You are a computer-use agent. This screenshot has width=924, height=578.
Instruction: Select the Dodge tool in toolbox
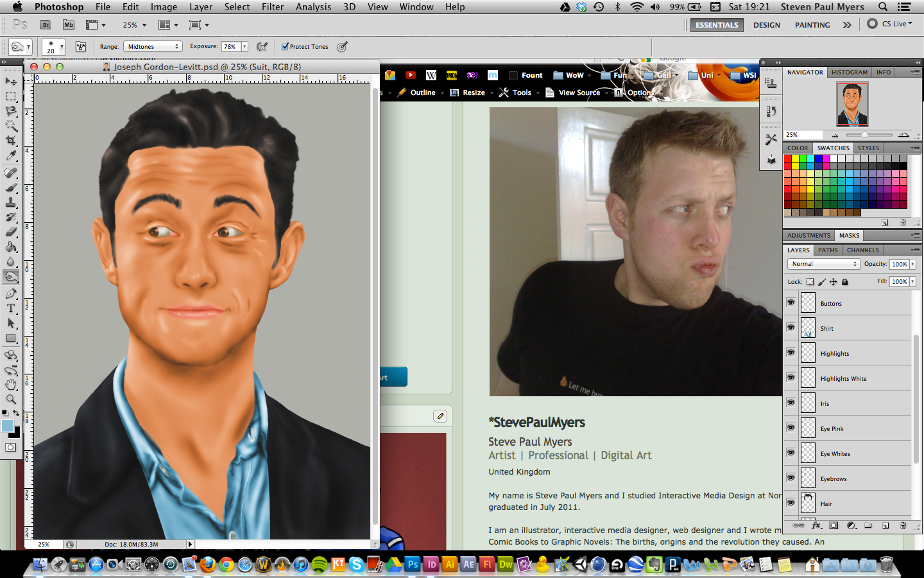point(11,277)
